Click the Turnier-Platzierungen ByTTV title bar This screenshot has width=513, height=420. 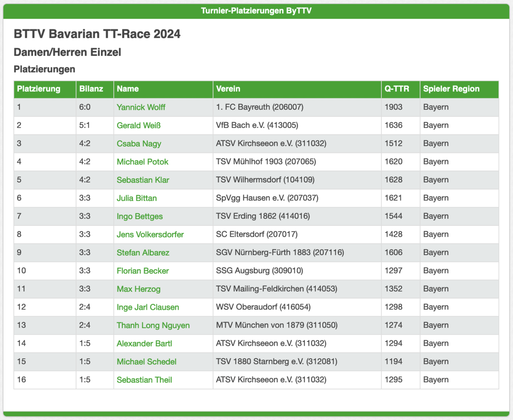(x=256, y=11)
